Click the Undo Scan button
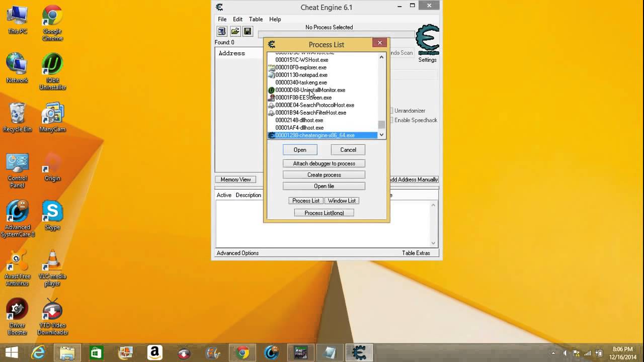Viewport: 644px width, 362px height. pyautogui.click(x=401, y=53)
